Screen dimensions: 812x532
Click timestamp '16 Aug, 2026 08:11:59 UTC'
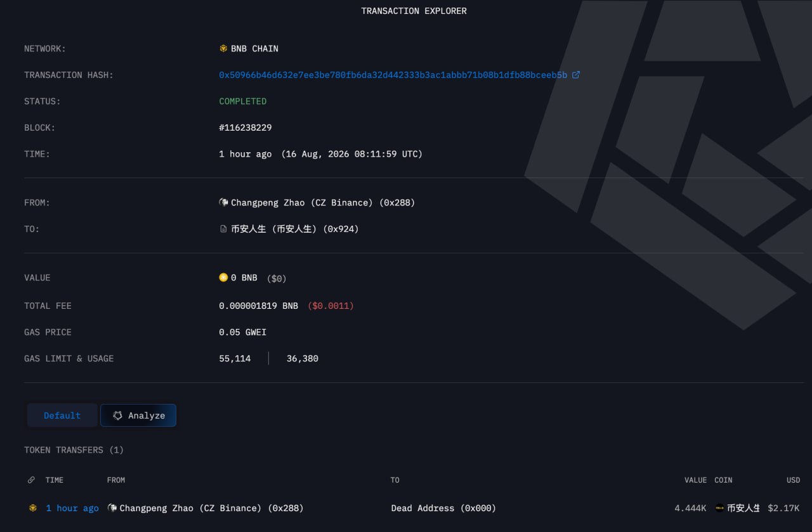click(351, 154)
